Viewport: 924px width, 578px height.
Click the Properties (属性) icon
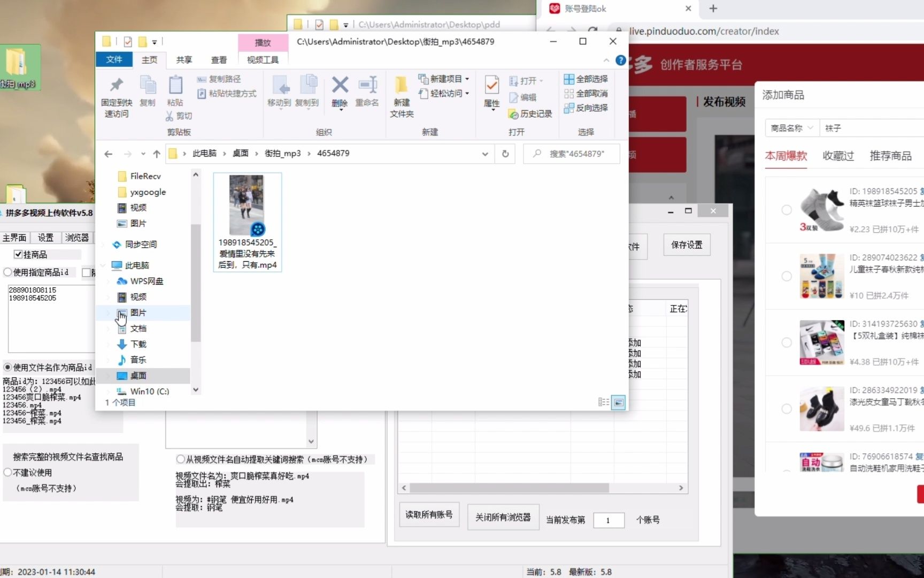coord(491,85)
